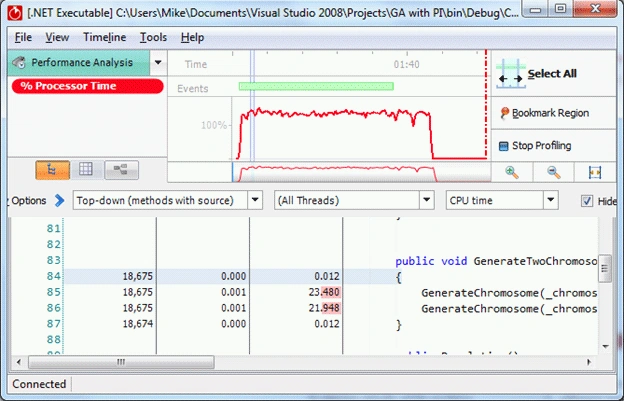Image resolution: width=624 pixels, height=401 pixels.
Task: Click hit count 18,674 on line 87
Action: (x=137, y=324)
